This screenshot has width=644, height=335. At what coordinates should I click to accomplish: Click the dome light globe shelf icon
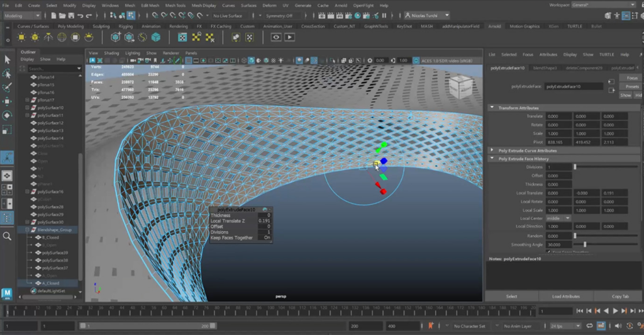click(62, 37)
